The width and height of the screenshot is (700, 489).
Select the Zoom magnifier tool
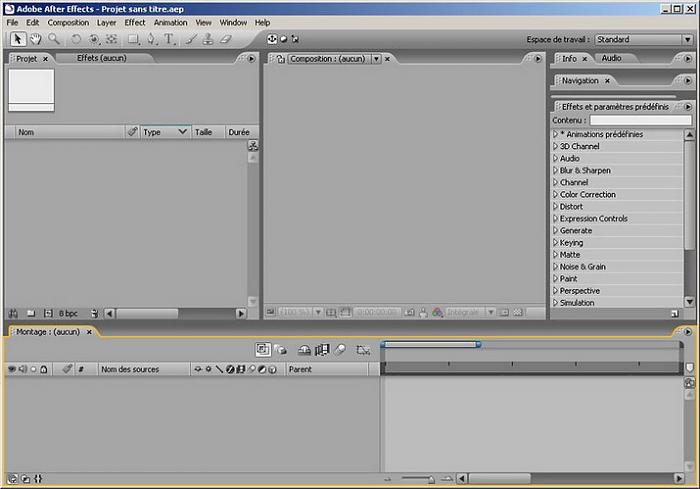tap(54, 39)
